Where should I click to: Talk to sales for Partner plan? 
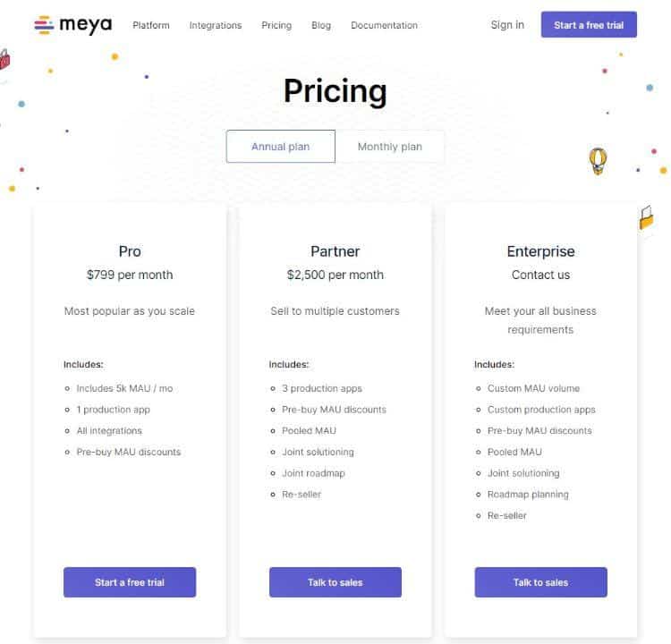click(335, 582)
